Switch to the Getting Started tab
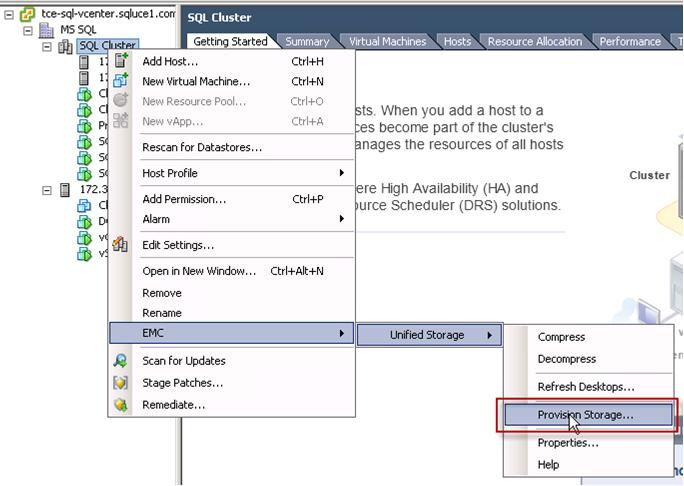Screen dimensions: 684x486 click(x=230, y=41)
